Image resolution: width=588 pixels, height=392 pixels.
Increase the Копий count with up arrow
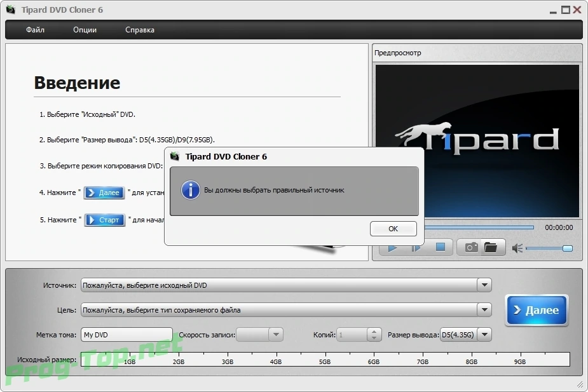tap(374, 331)
